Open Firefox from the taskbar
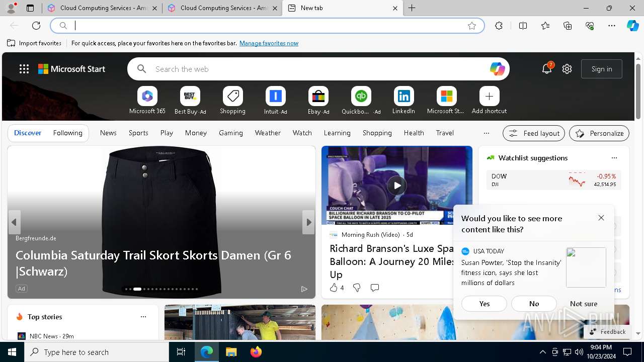This screenshot has width=644, height=362. coord(256,352)
